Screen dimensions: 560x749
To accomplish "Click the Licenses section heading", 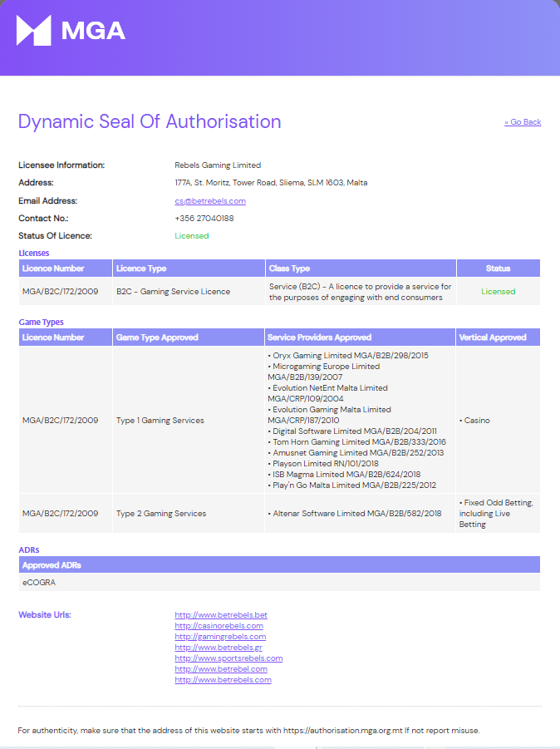I will point(34,254).
